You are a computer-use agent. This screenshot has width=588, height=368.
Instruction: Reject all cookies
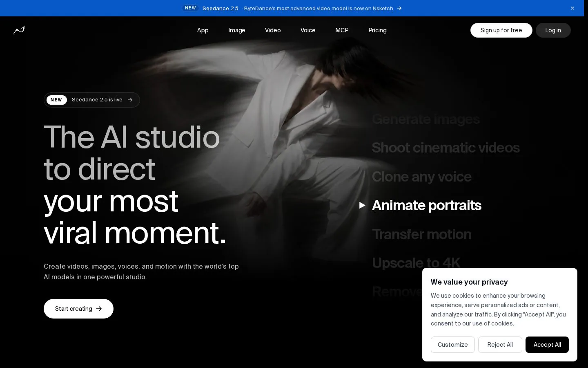(x=500, y=345)
